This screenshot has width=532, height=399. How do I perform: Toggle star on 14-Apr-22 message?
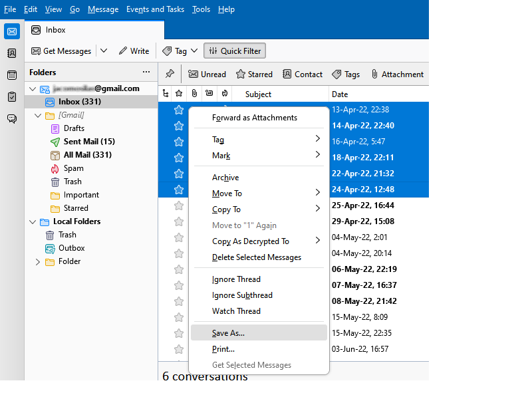[x=179, y=126]
